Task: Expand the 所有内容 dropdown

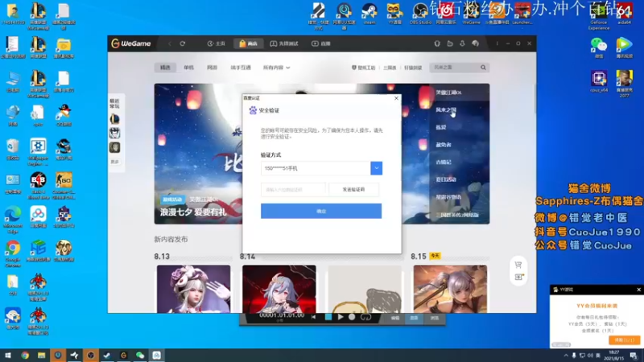Action: click(x=276, y=68)
